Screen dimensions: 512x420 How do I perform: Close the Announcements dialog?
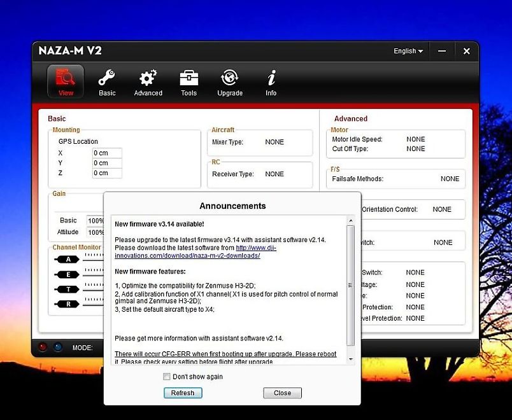[283, 393]
